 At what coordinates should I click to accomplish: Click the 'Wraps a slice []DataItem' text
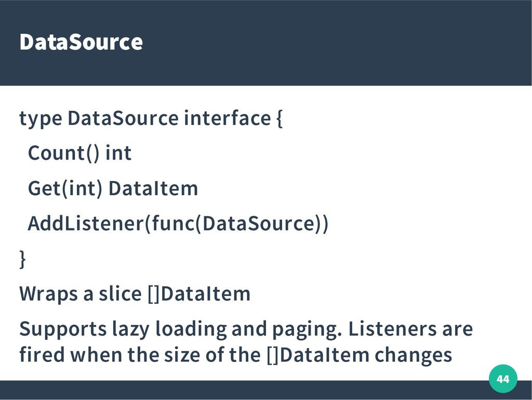pyautogui.click(x=135, y=294)
